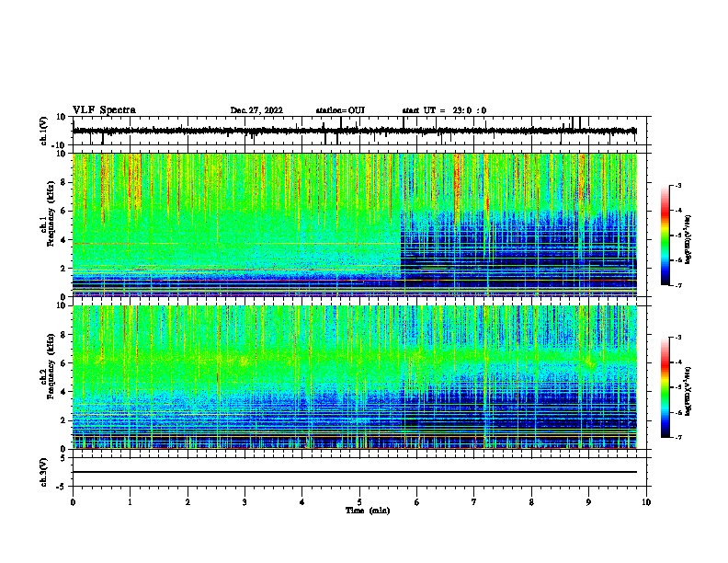Click time axis tick label "2"
The width and height of the screenshot is (728, 563).
tap(188, 502)
